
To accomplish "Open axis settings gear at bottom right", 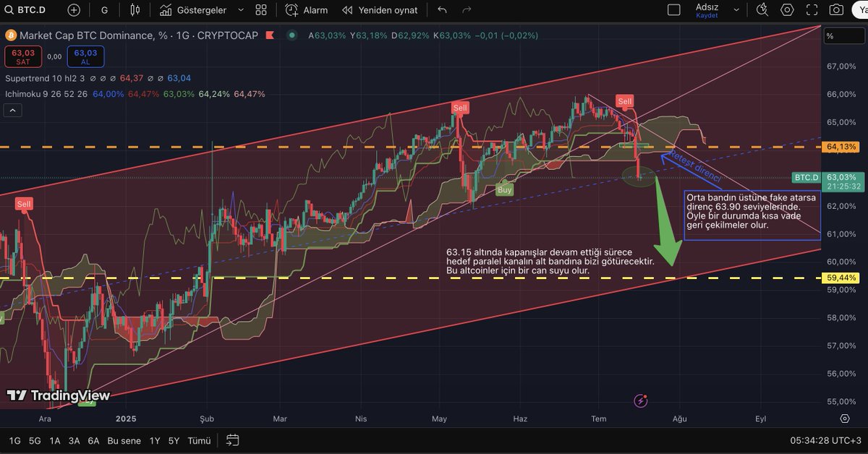I will [x=844, y=419].
